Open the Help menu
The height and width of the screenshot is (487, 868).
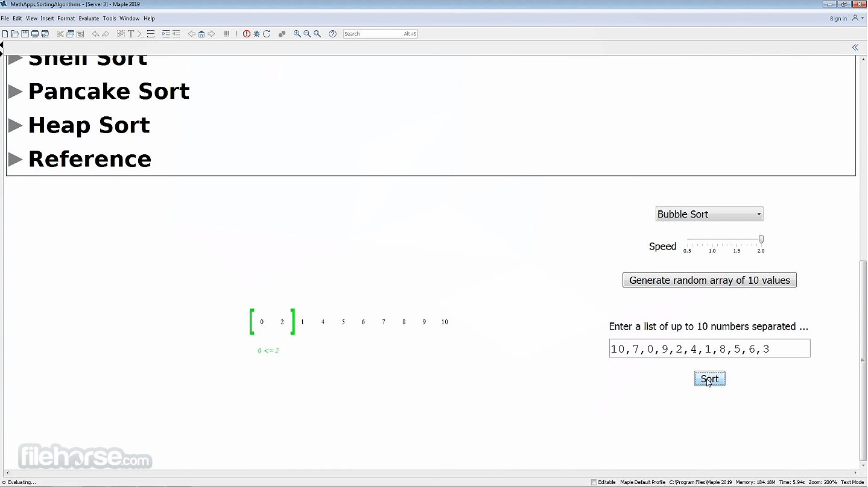(x=149, y=19)
